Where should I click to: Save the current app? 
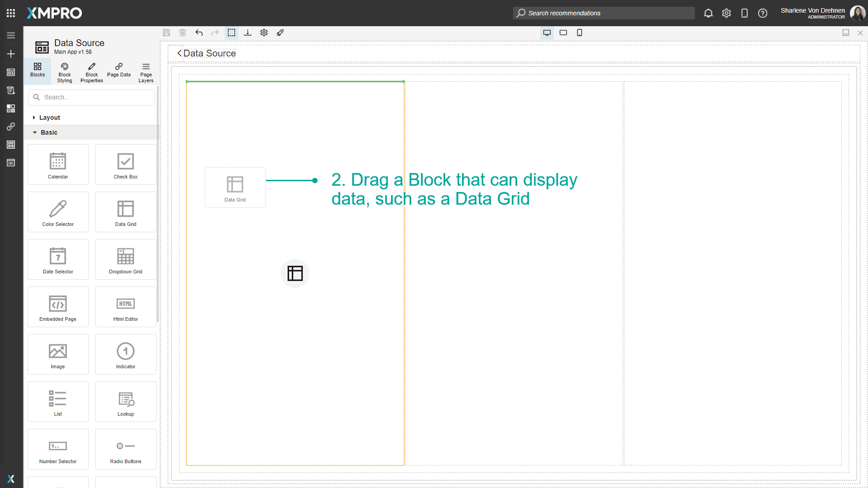(x=166, y=33)
